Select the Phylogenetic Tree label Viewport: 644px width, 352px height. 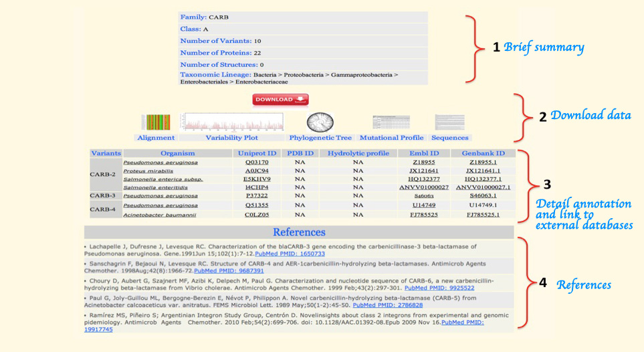coord(320,138)
